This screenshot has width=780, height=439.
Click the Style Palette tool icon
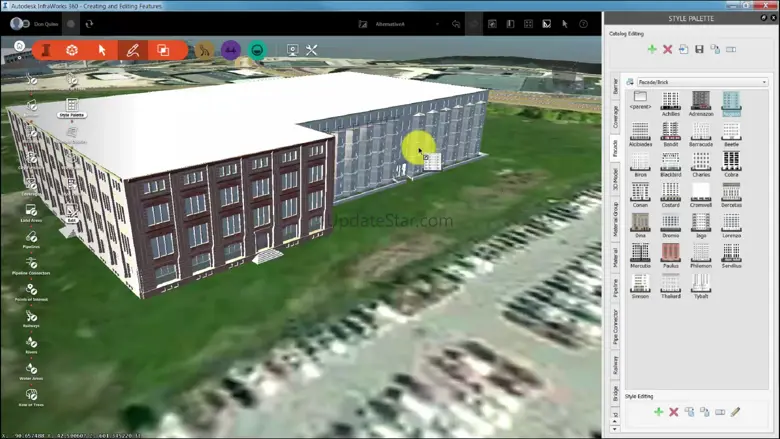click(x=72, y=105)
